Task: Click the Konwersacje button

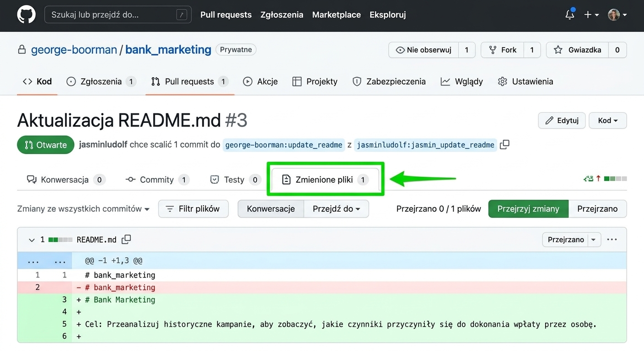Action: (x=271, y=209)
